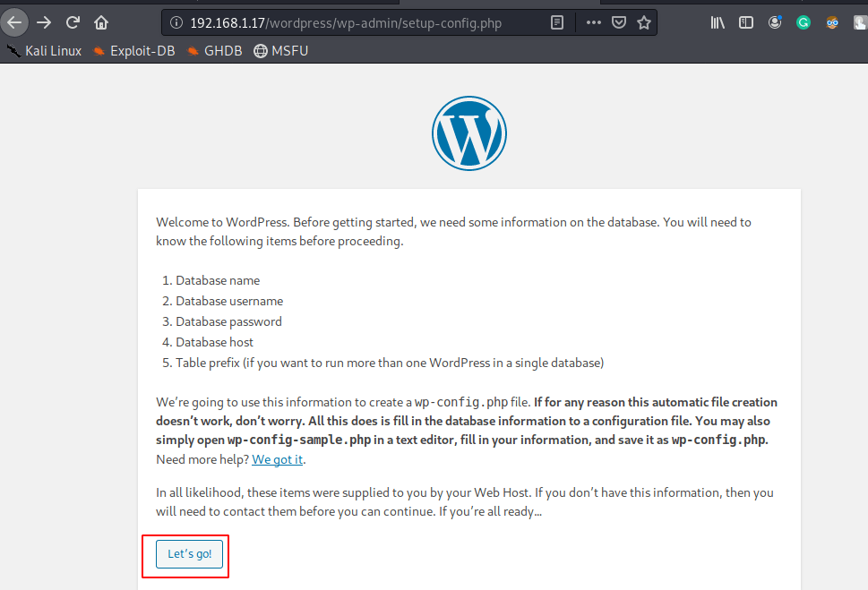The width and height of the screenshot is (868, 590).
Task: Bookmark this WordPress setup page
Action: pyautogui.click(x=643, y=22)
